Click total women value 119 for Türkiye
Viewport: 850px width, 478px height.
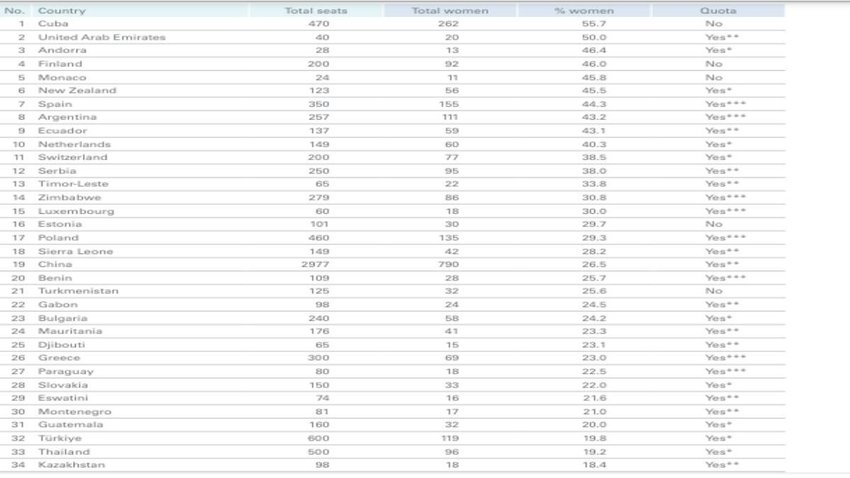450,437
